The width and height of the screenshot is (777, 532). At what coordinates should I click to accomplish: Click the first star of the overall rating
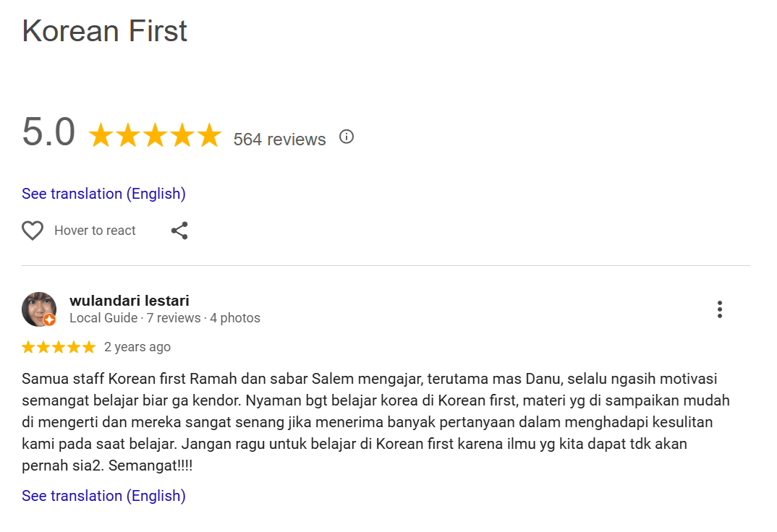101,136
